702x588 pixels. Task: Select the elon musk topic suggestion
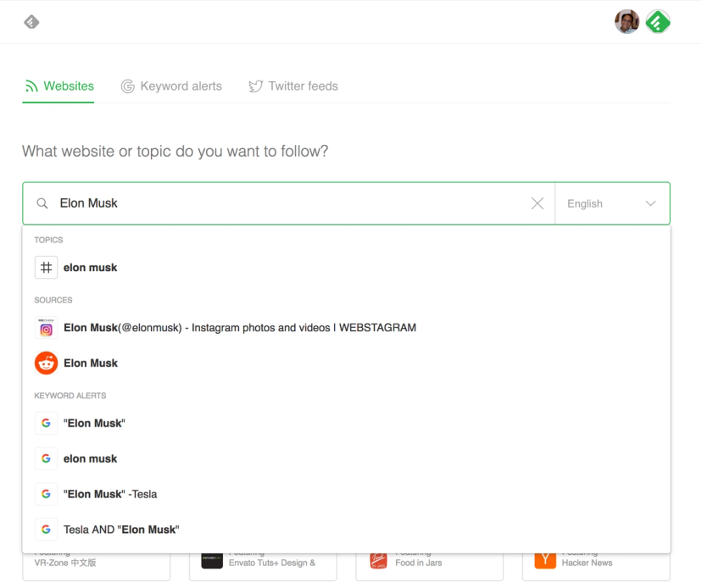pyautogui.click(x=91, y=267)
